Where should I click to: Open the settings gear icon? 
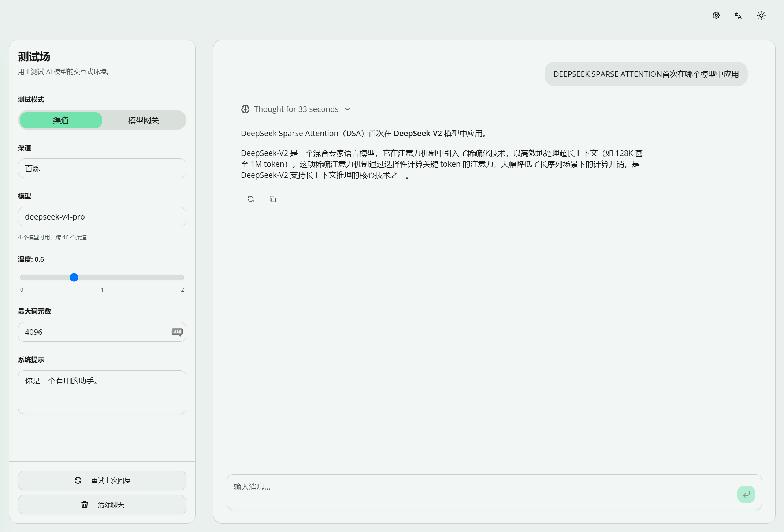coord(716,15)
